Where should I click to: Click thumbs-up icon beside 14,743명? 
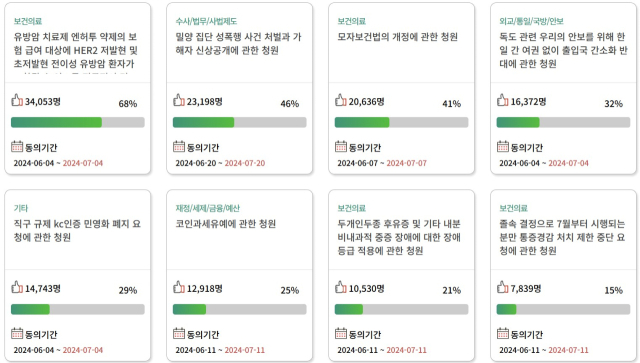pos(17,287)
